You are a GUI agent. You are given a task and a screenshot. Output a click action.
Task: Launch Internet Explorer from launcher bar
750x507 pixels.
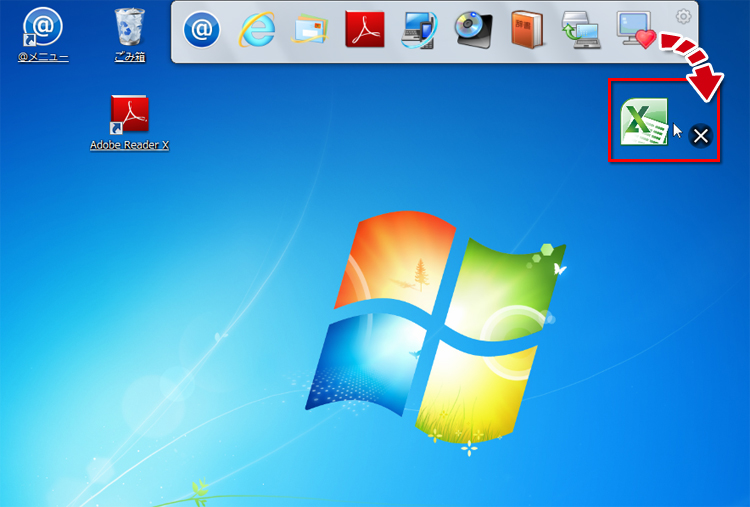point(257,30)
